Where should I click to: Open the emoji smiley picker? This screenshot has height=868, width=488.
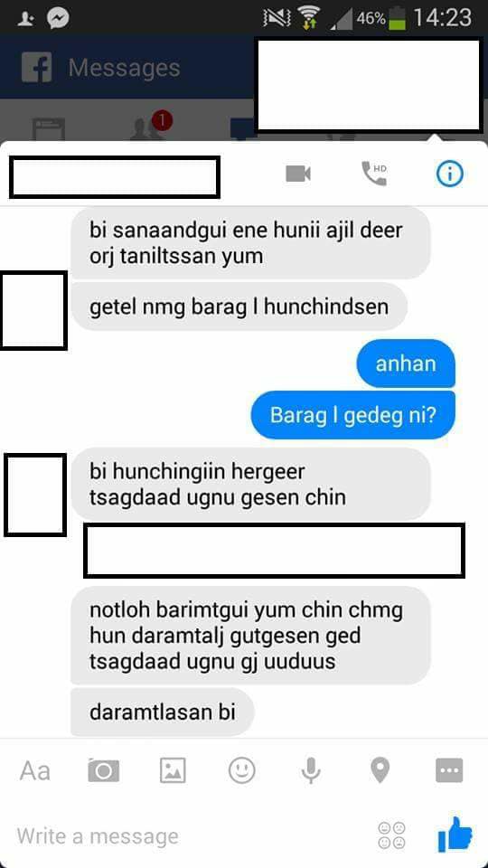coord(242,770)
